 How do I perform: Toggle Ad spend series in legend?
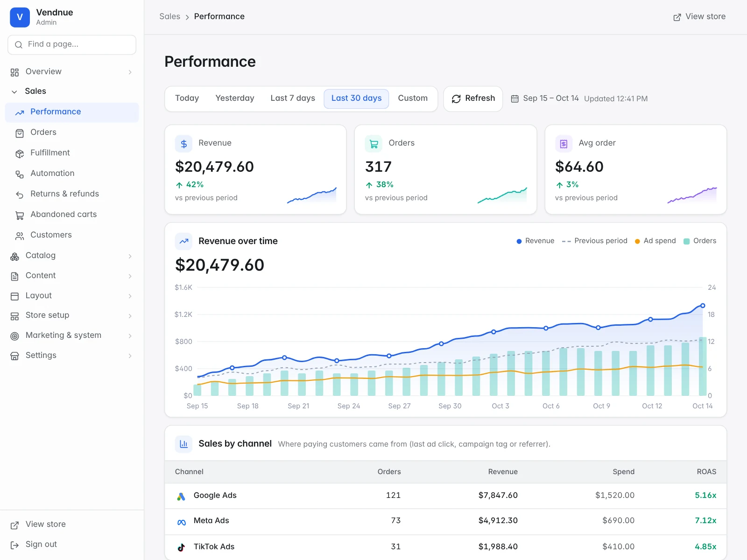(655, 241)
